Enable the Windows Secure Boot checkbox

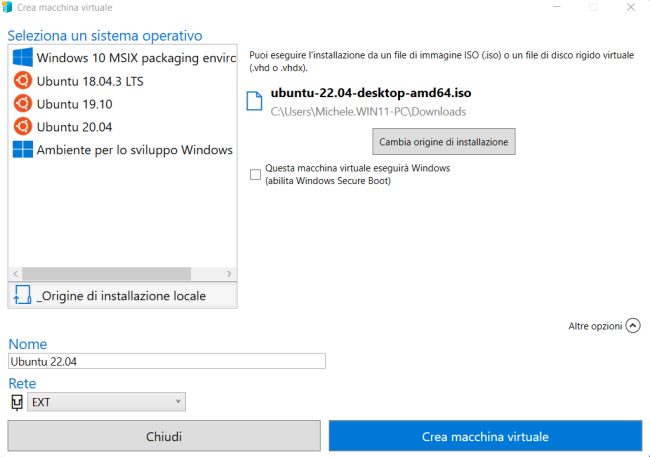(255, 174)
